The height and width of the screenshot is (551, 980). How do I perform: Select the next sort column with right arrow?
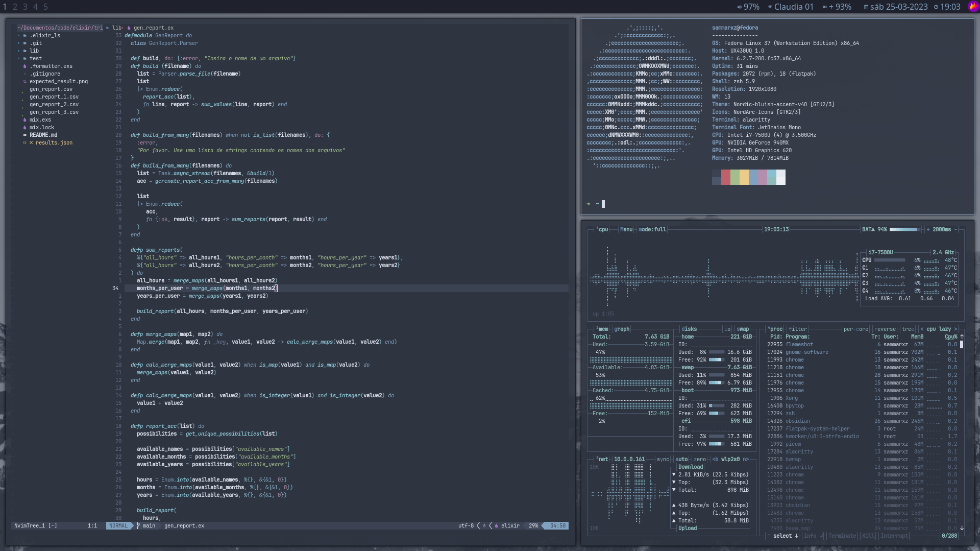click(955, 329)
